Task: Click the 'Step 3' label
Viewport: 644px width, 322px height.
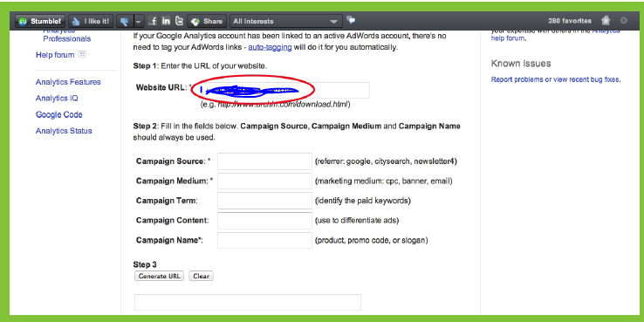Action: (x=145, y=264)
